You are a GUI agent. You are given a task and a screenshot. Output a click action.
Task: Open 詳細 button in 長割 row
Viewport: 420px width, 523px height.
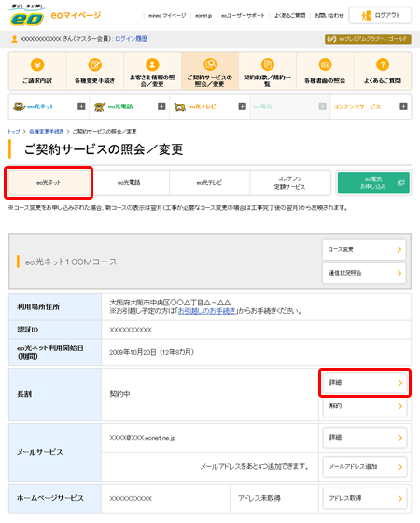[x=365, y=383]
